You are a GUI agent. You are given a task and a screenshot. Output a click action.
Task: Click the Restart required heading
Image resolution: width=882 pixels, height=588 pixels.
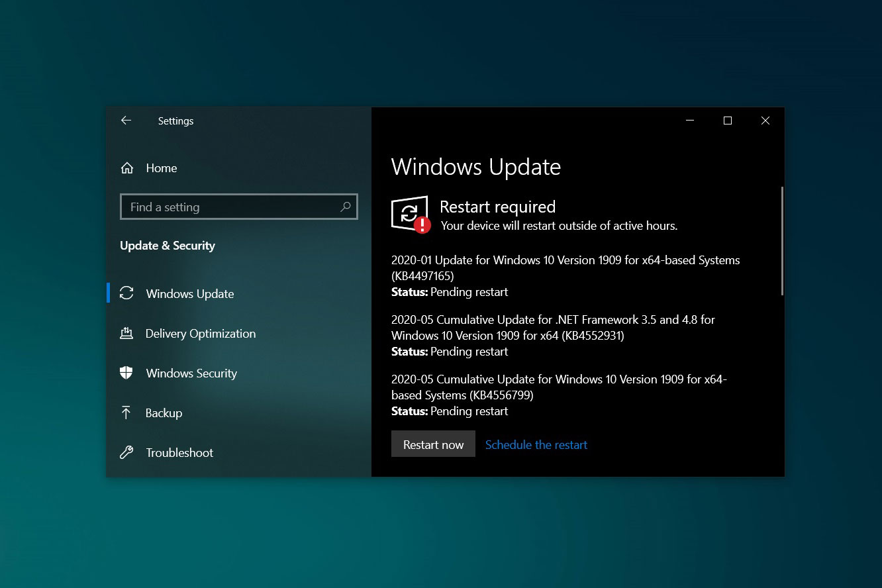coord(497,207)
